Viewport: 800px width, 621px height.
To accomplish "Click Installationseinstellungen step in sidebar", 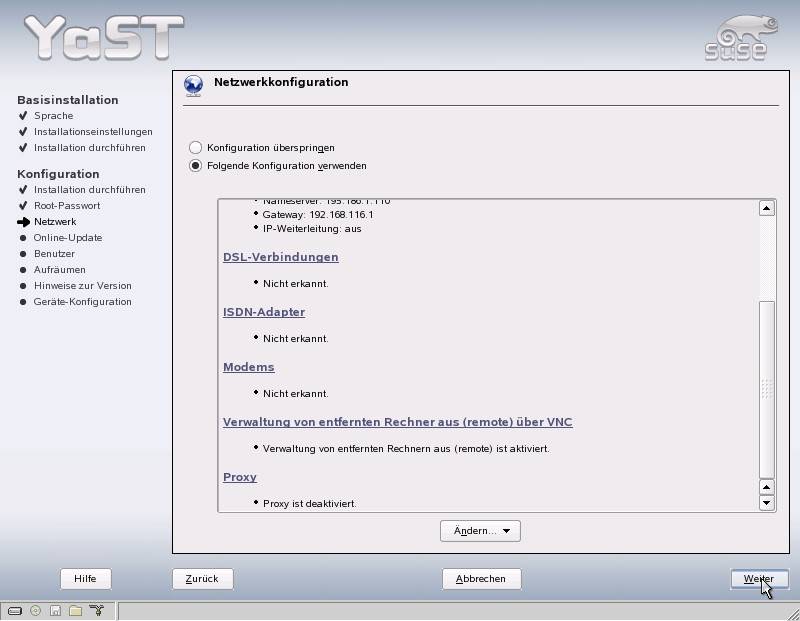I will 93,132.
